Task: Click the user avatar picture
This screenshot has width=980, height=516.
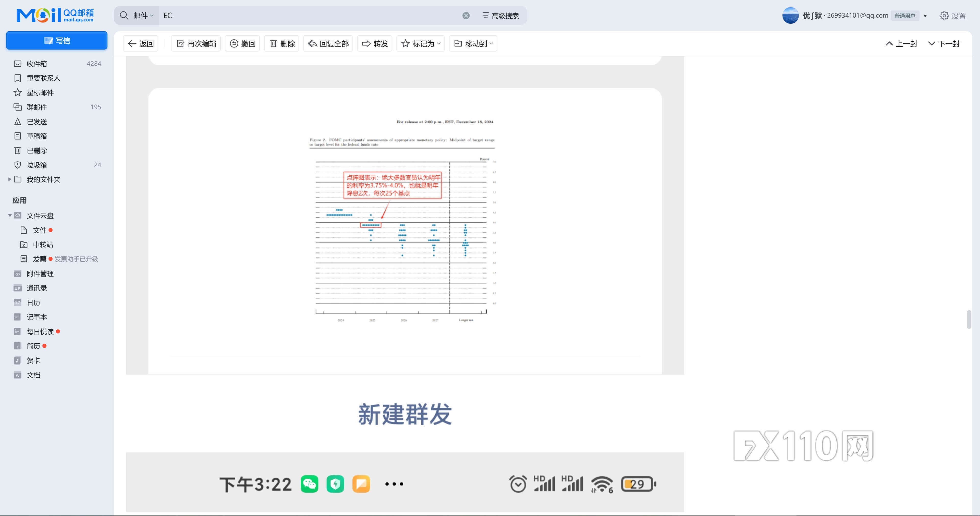Action: pos(790,16)
